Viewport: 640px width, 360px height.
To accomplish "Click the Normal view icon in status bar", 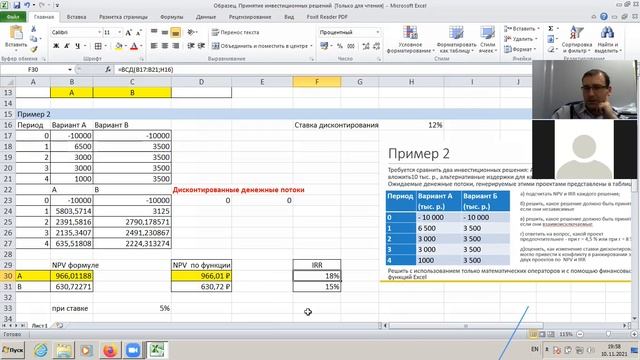I will pyautogui.click(x=533, y=334).
